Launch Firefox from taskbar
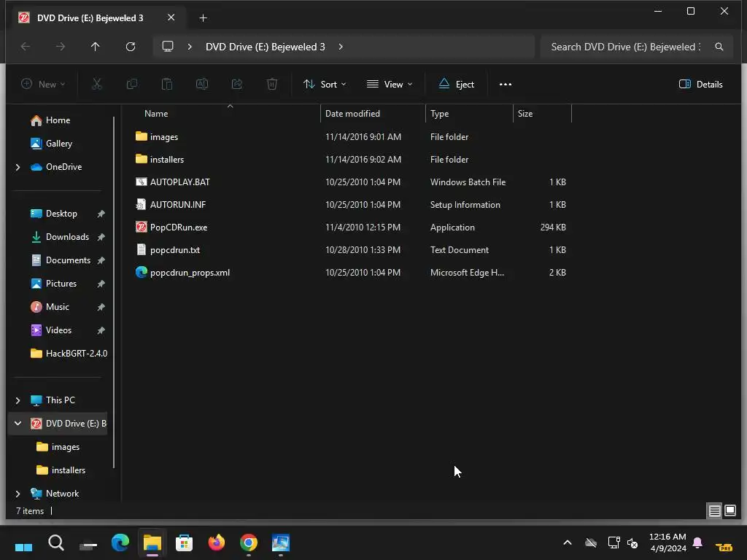 point(216,542)
